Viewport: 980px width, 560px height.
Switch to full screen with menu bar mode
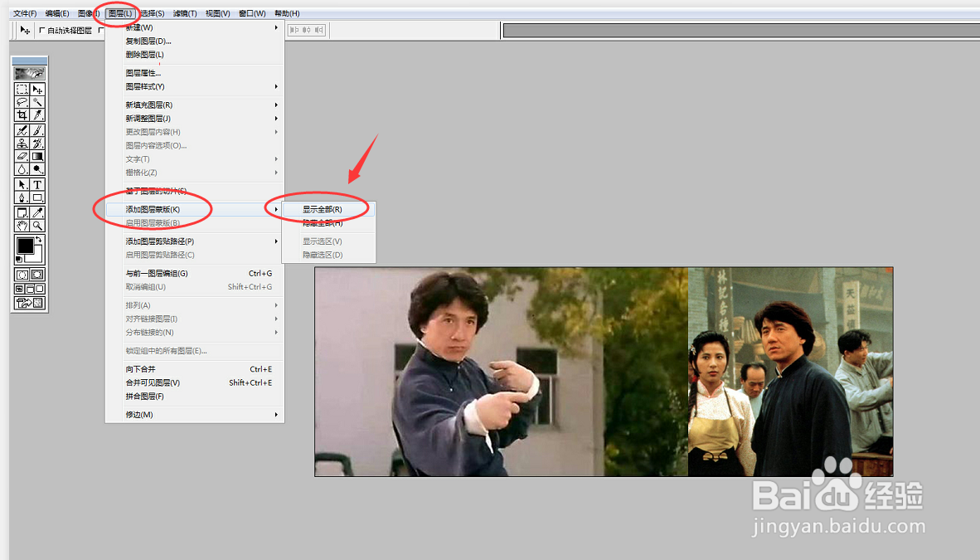click(29, 289)
